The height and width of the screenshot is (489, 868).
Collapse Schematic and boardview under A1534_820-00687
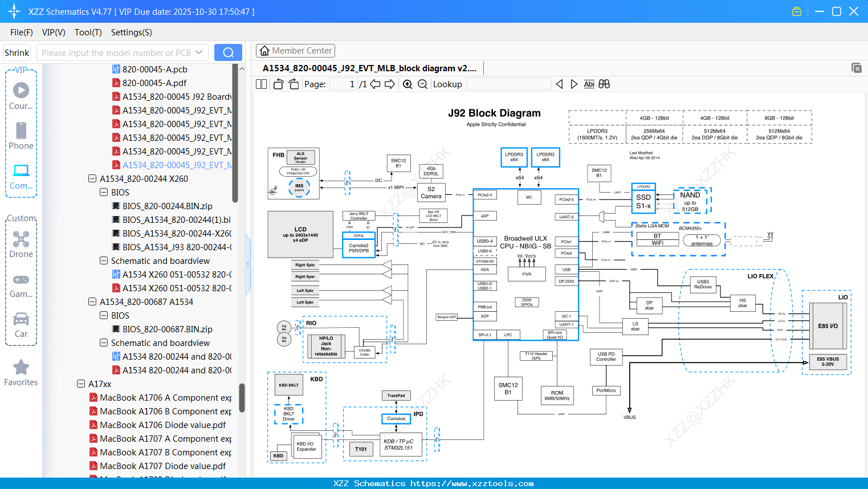click(x=104, y=343)
